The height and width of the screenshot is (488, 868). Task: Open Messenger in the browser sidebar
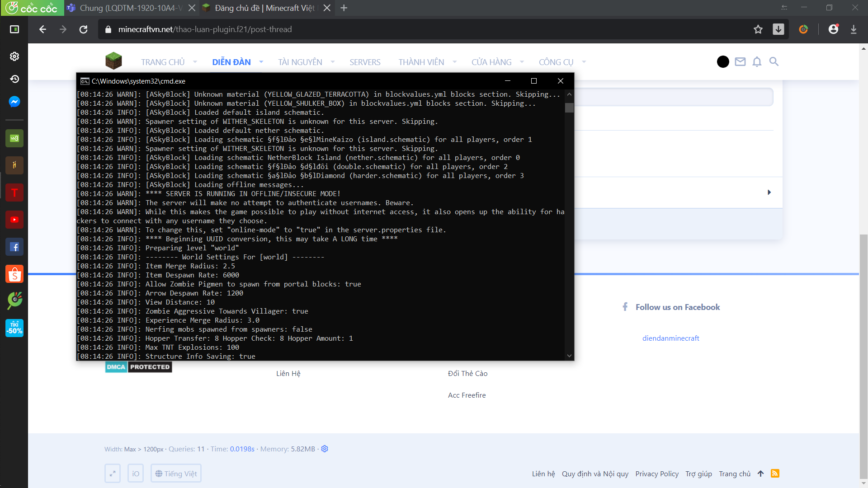(14, 102)
